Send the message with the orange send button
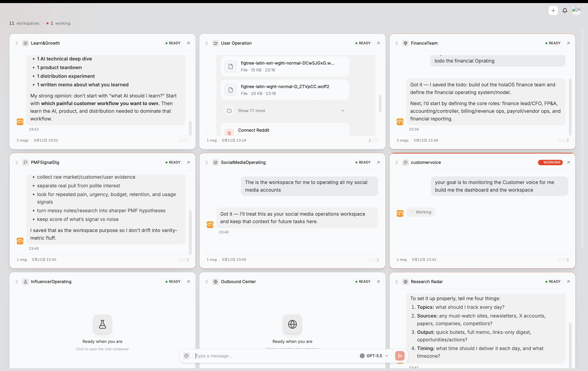588x371 pixels. [400, 356]
